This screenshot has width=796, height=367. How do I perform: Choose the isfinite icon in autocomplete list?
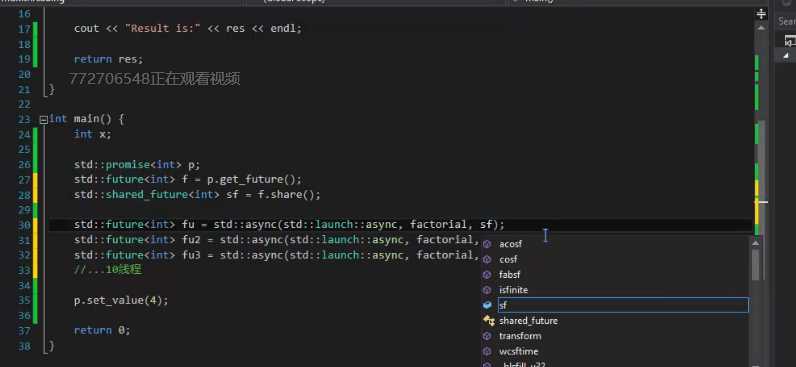[487, 290]
